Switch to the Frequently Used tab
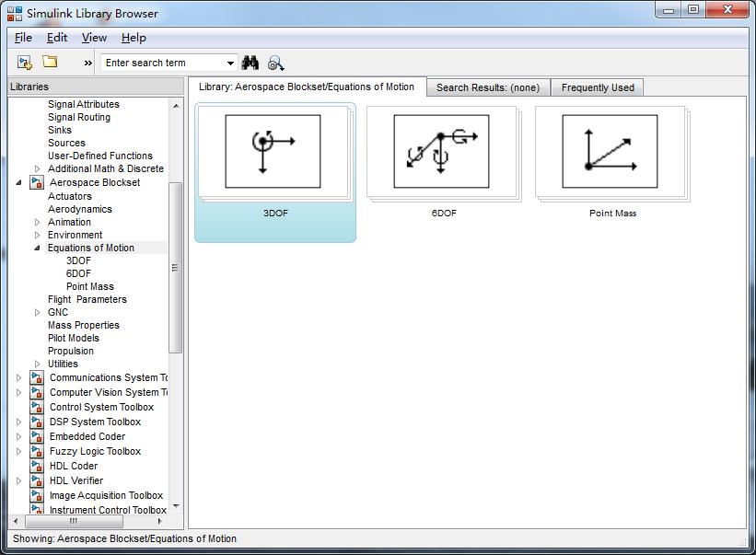The width and height of the screenshot is (756, 555). (598, 87)
